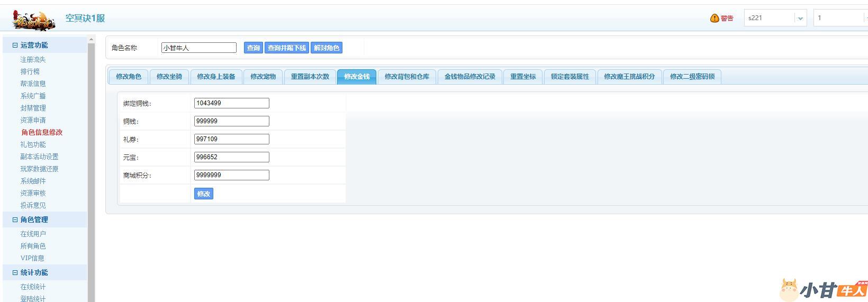Open 封禁管理 in the sidebar
This screenshot has height=302, width=868.
click(33, 108)
